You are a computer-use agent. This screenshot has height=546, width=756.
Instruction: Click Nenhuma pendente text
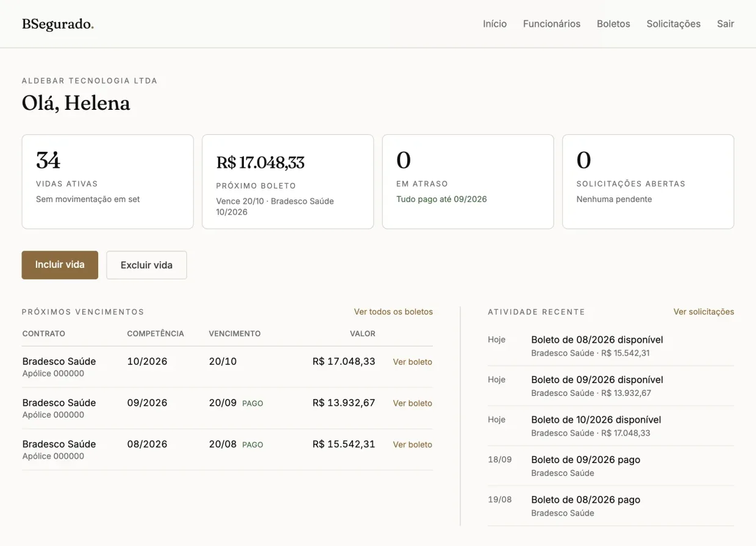coord(614,199)
